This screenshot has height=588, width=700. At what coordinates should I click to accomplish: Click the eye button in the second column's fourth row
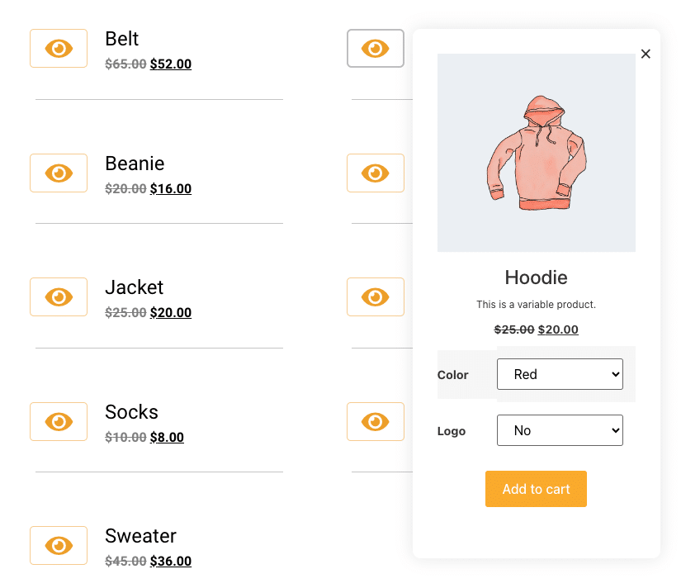tap(376, 421)
